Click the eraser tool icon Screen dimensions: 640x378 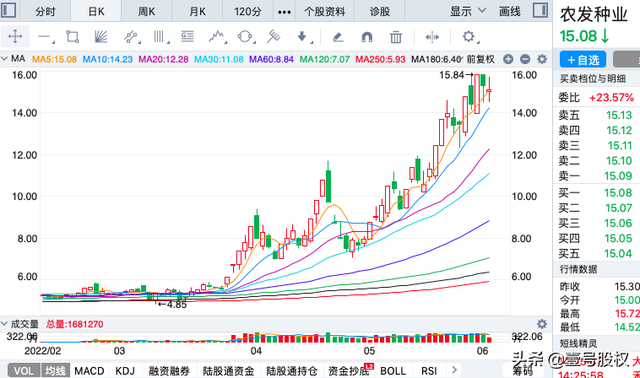pyautogui.click(x=338, y=37)
